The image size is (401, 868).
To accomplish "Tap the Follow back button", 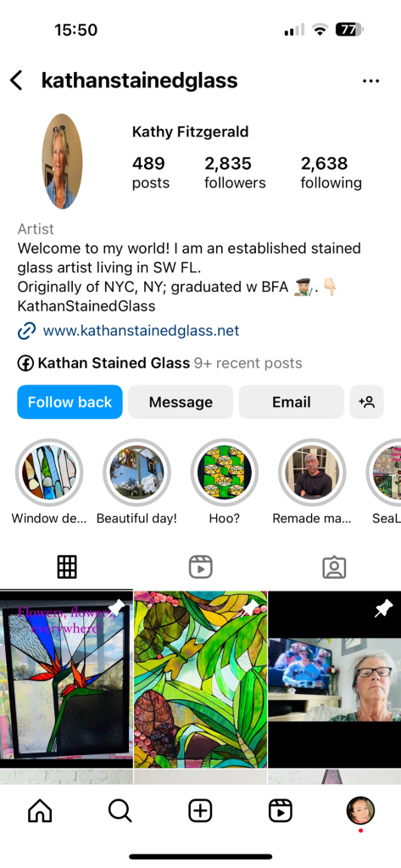I will pyautogui.click(x=70, y=402).
